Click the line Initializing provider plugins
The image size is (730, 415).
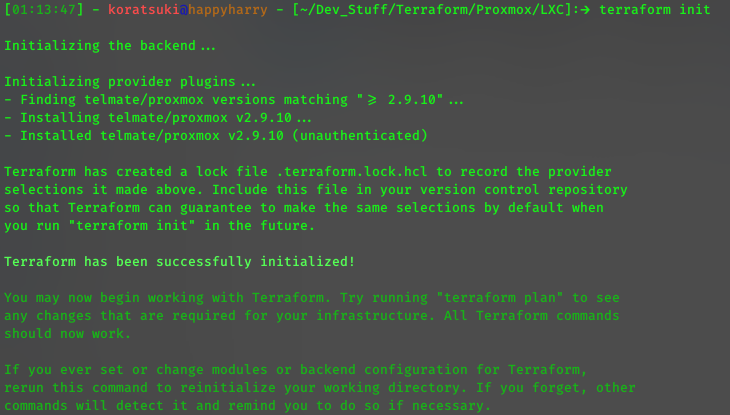130,82
